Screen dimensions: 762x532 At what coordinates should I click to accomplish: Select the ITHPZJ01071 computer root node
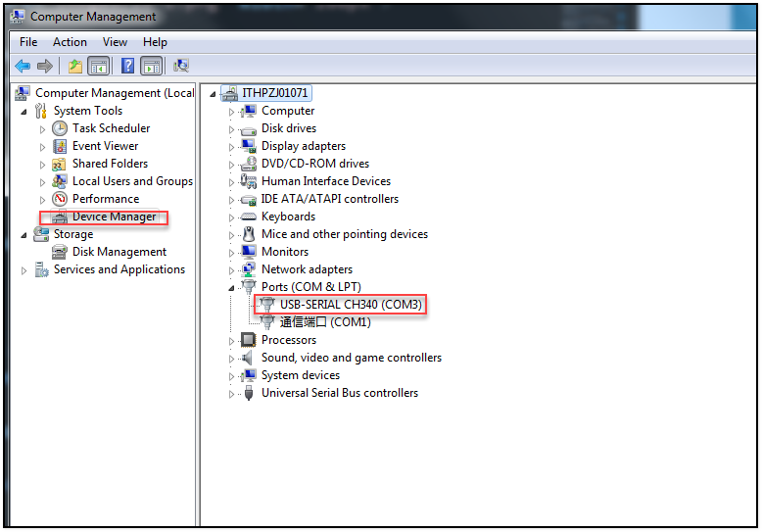point(275,93)
